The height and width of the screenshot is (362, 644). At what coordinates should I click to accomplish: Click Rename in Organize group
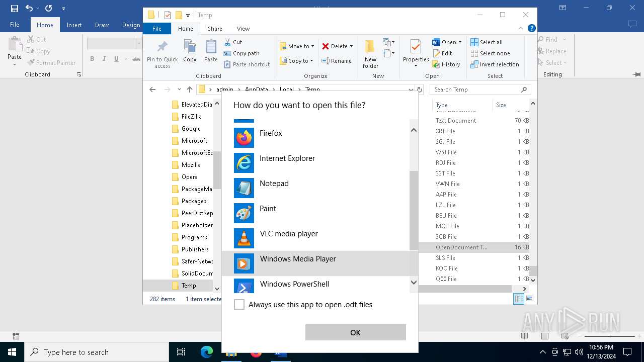[337, 61]
